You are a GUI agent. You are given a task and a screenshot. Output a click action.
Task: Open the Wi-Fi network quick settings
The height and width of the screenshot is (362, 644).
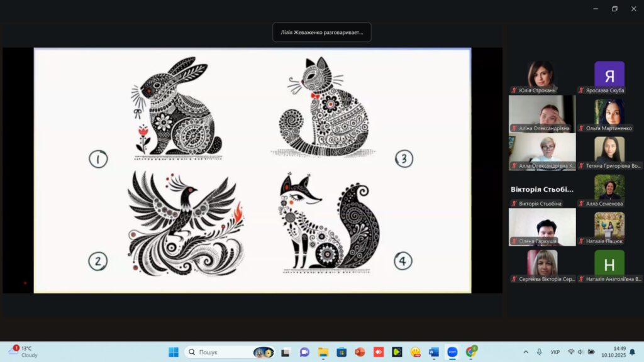[571, 352]
